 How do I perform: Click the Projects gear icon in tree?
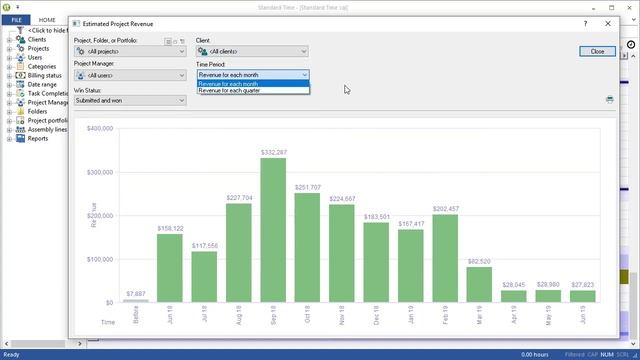(20, 49)
